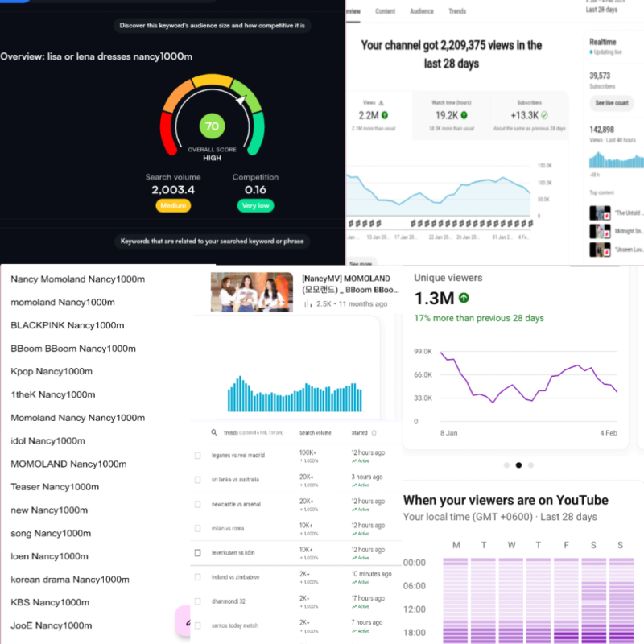This screenshot has width=644, height=644.
Task: Click the warning icon beside Views label
Action: [x=382, y=103]
